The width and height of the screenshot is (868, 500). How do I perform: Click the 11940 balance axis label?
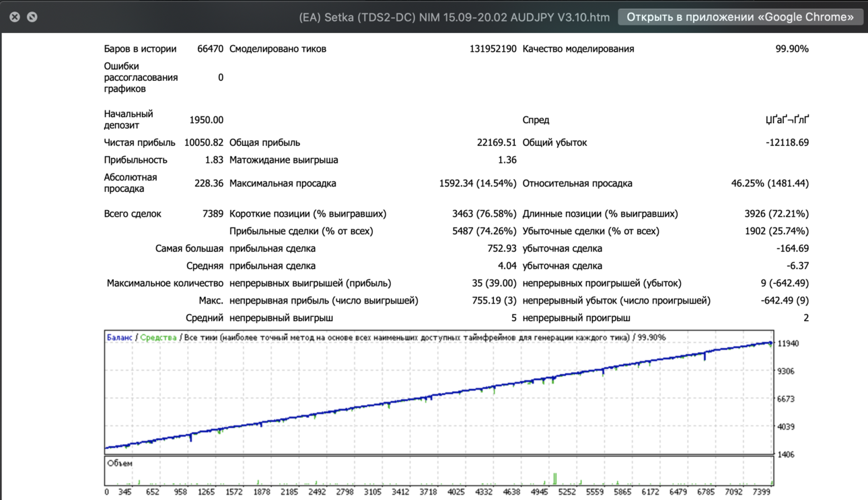[788, 343]
